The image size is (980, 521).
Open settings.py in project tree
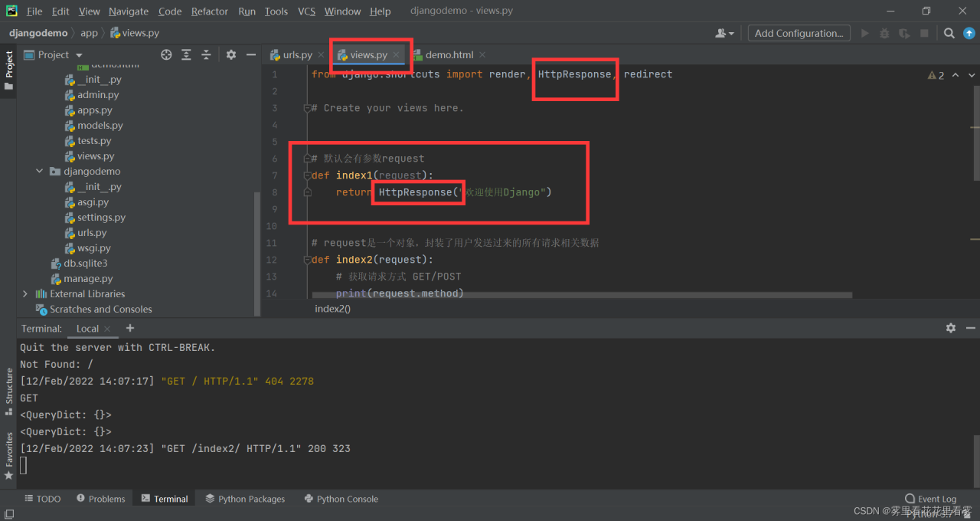(x=101, y=218)
